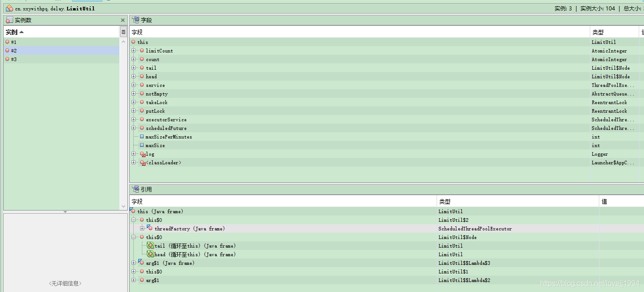Open the instances column chooser icon
The width and height of the screenshot is (644, 292).
(x=123, y=32)
